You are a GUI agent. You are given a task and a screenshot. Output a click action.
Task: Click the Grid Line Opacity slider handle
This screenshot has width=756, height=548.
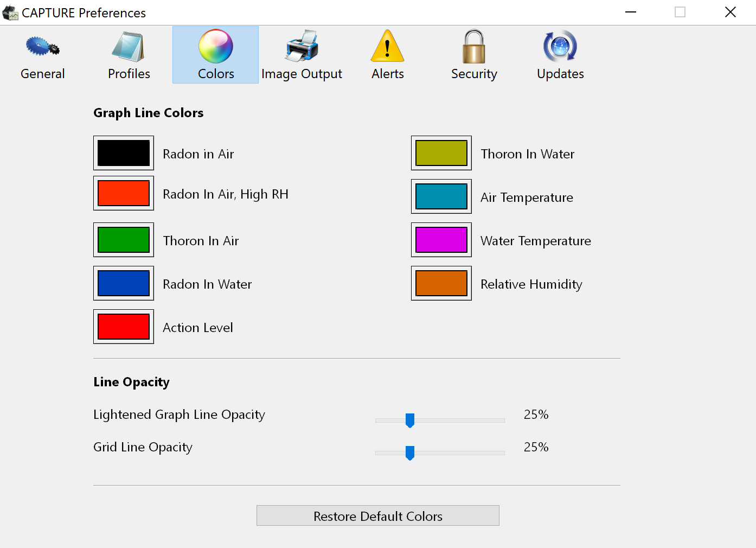(x=410, y=453)
